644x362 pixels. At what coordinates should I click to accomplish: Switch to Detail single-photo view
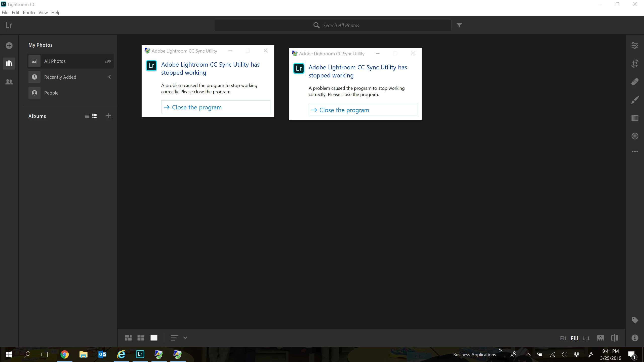click(x=154, y=338)
